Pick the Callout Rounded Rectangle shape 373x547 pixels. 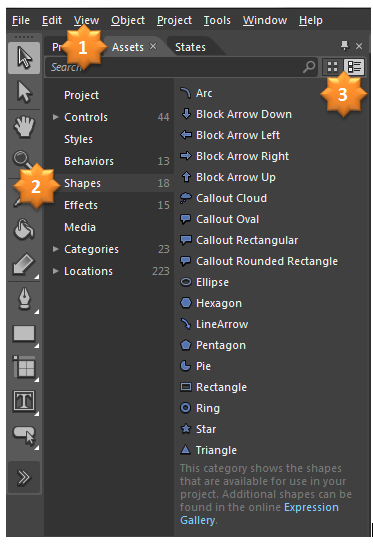click(x=259, y=261)
